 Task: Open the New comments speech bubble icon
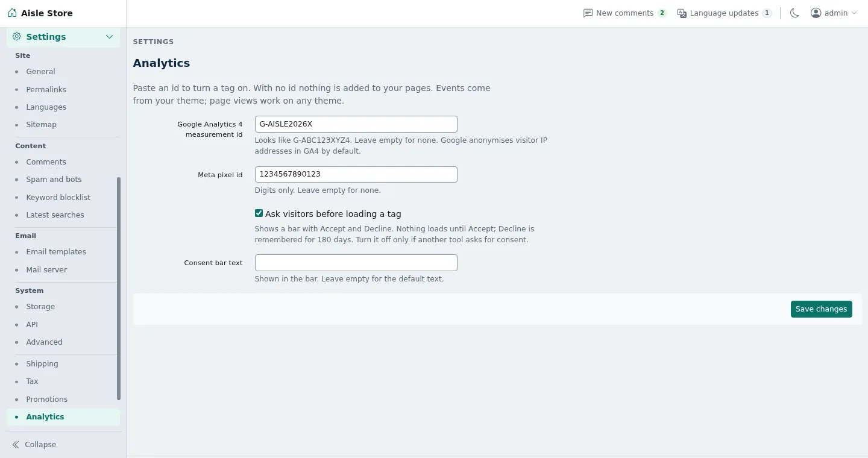(588, 13)
